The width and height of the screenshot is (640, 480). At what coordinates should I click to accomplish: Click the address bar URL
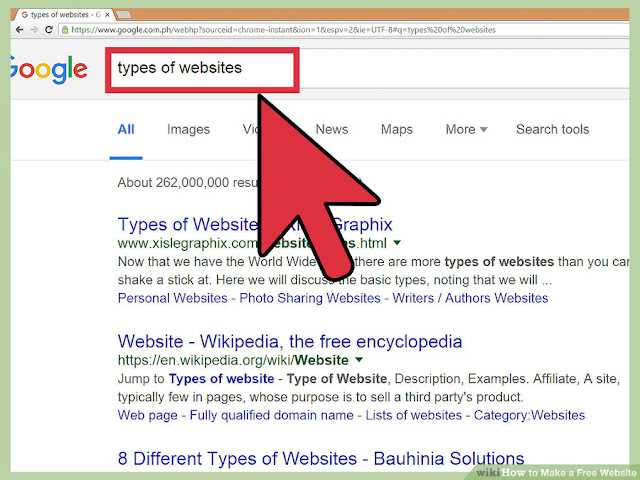(x=283, y=30)
